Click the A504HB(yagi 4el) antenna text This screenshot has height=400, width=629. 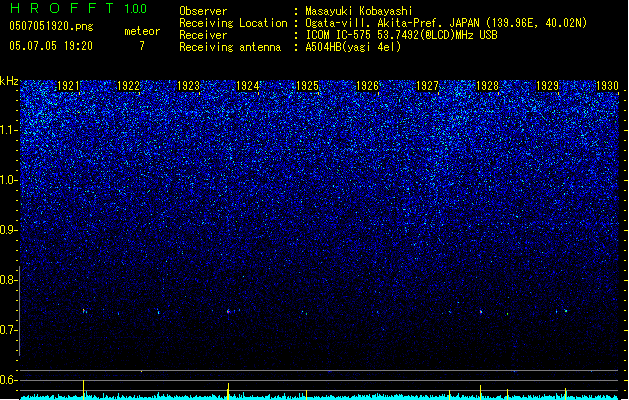pos(353,47)
